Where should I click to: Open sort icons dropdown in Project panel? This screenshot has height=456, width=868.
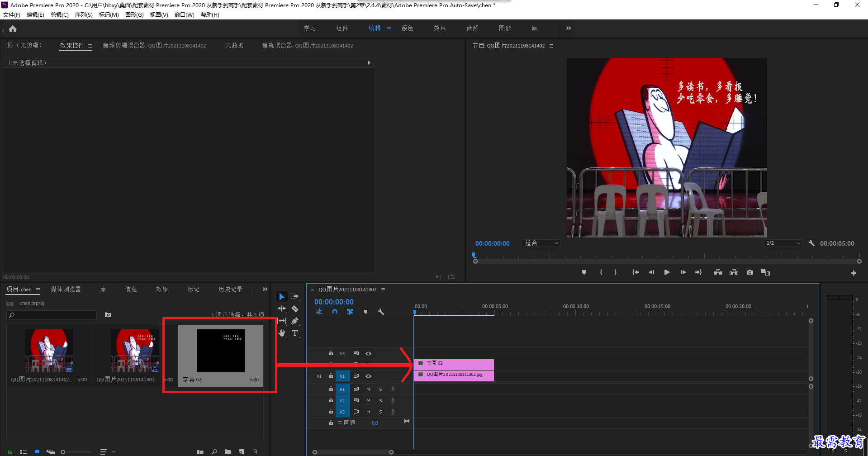107,451
